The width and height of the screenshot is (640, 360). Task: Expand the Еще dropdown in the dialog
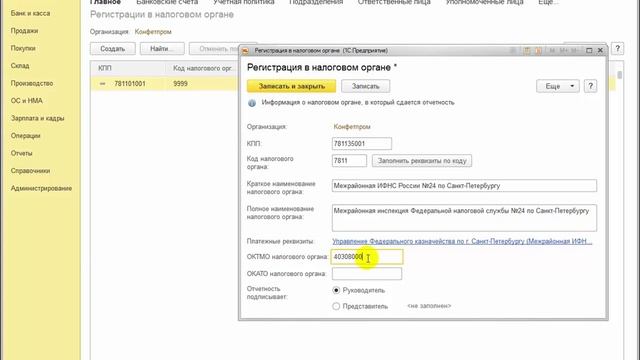pyautogui.click(x=558, y=86)
